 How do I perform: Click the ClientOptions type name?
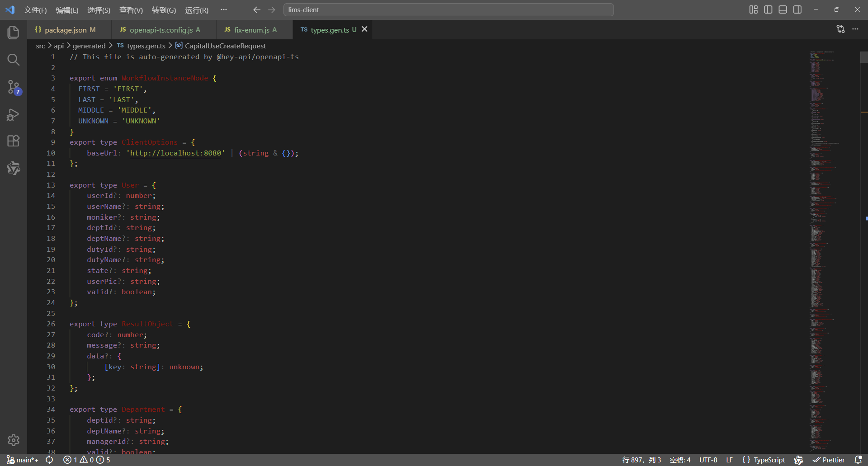150,142
